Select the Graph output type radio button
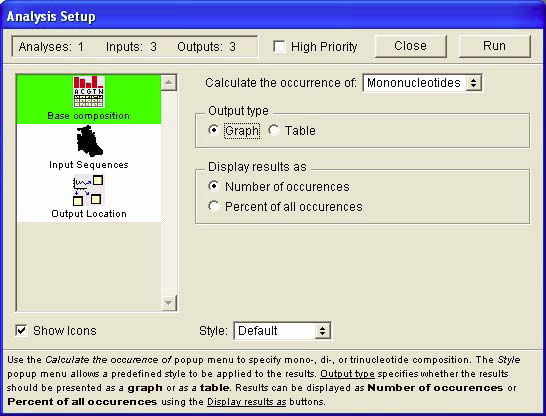 pyautogui.click(x=213, y=130)
